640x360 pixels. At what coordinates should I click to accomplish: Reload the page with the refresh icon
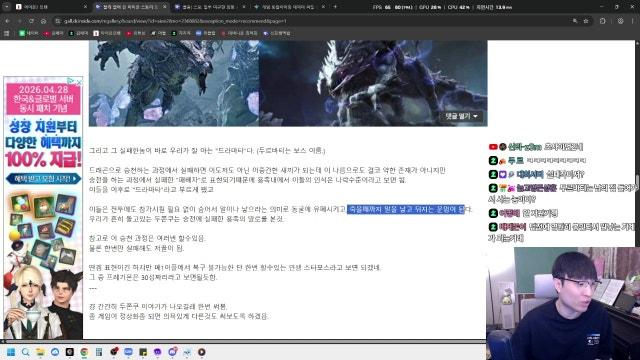[31, 21]
